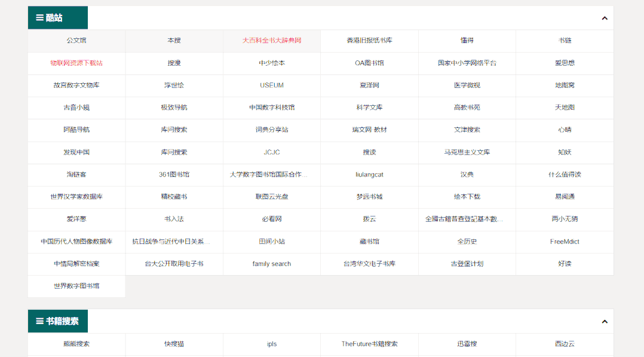Open the JCJC link
The height and width of the screenshot is (357, 644).
[x=272, y=152]
